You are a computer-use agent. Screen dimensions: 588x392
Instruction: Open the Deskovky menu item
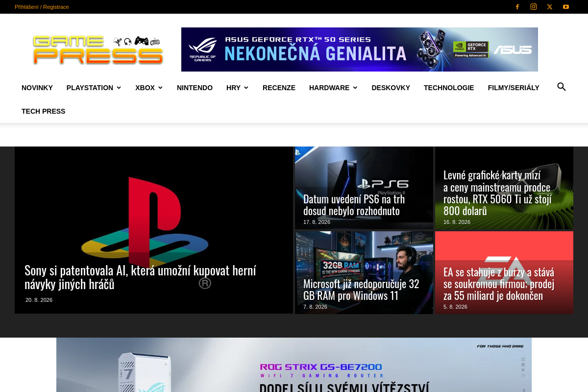391,88
